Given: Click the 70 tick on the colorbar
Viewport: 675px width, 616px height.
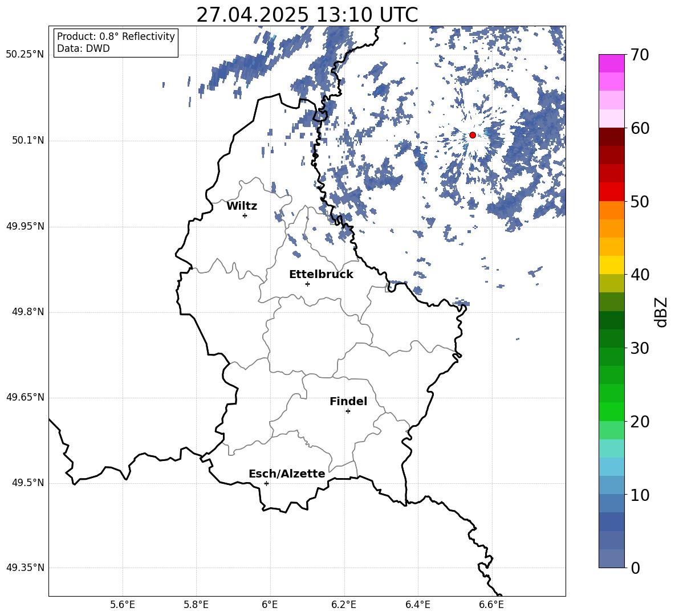Looking at the screenshot, I should tap(640, 55).
